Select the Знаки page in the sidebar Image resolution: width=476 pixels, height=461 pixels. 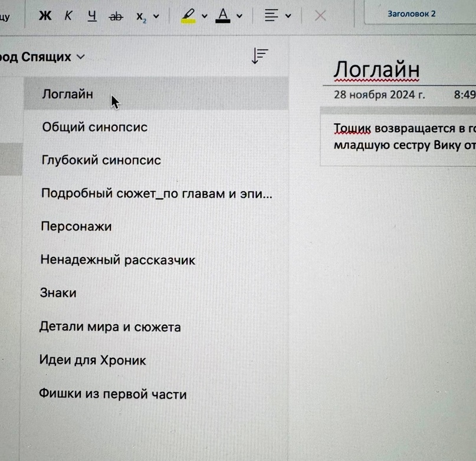(58, 292)
